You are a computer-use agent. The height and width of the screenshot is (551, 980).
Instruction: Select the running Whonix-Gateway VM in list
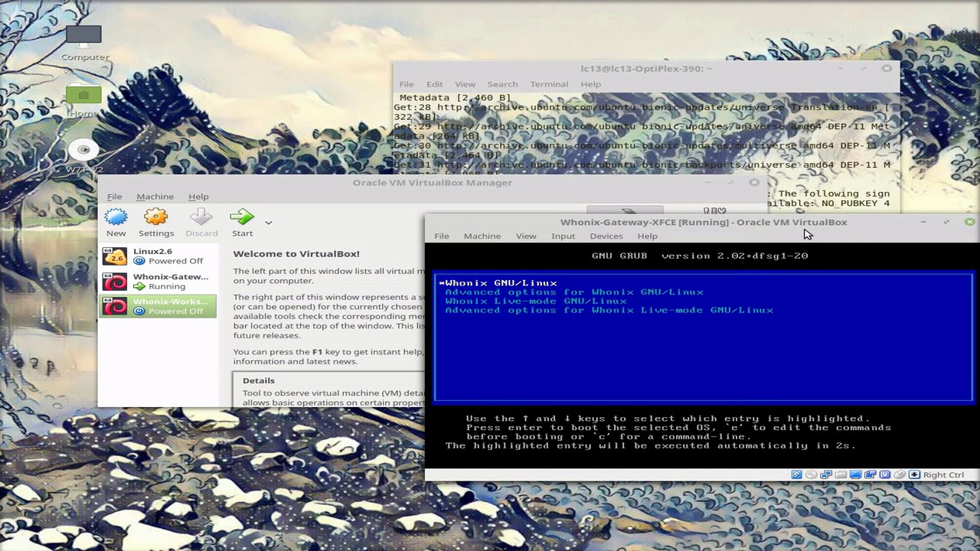tap(158, 281)
